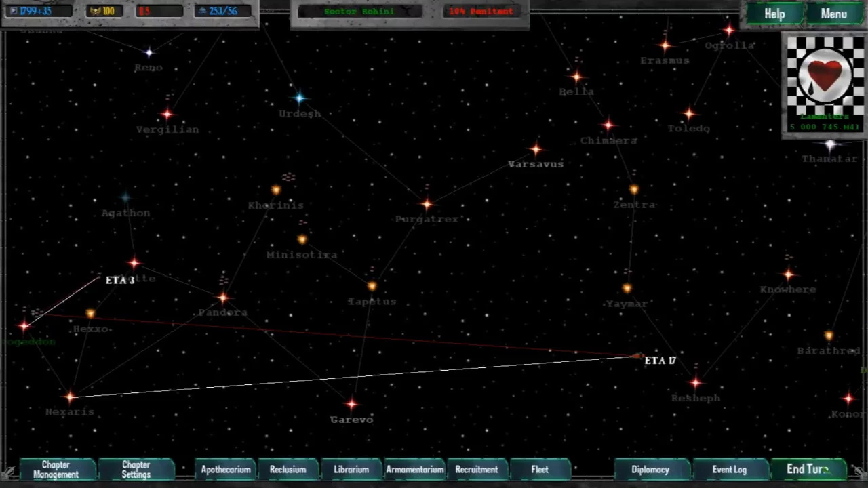Image resolution: width=868 pixels, height=488 pixels.
Task: Select the Varsavus star
Action: [536, 149]
